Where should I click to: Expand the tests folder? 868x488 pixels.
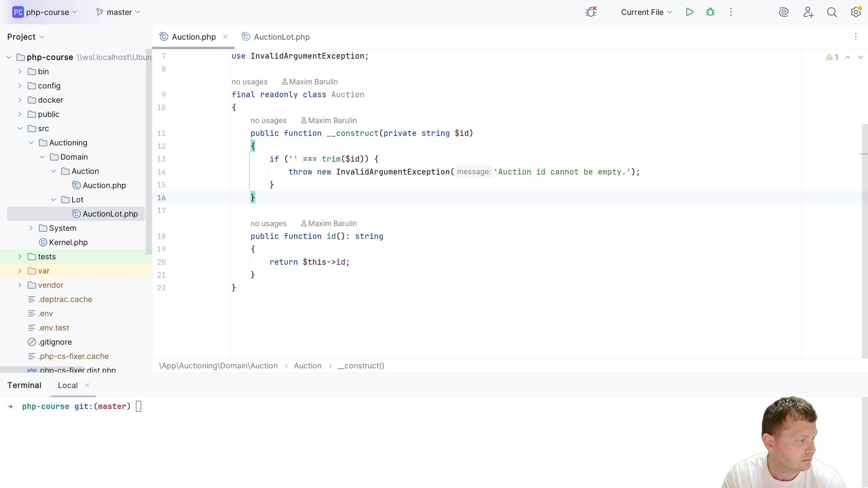coord(20,257)
